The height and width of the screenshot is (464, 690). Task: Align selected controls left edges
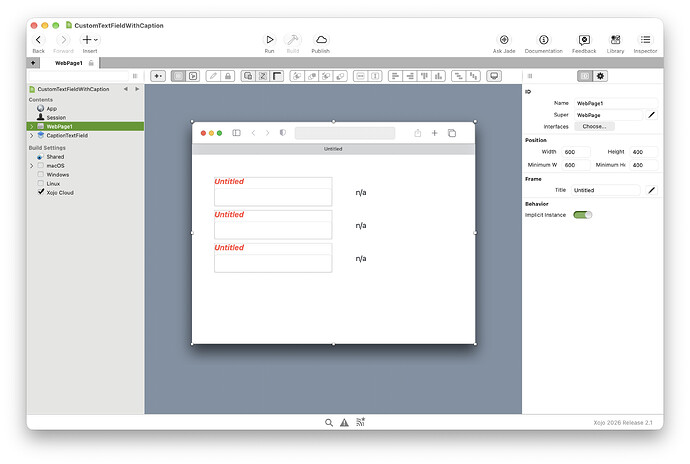pyautogui.click(x=395, y=76)
